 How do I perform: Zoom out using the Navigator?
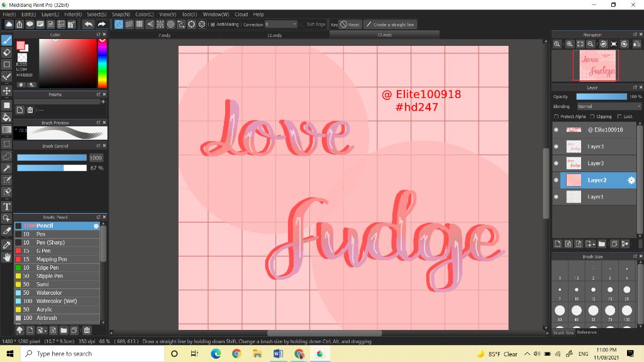point(590,44)
